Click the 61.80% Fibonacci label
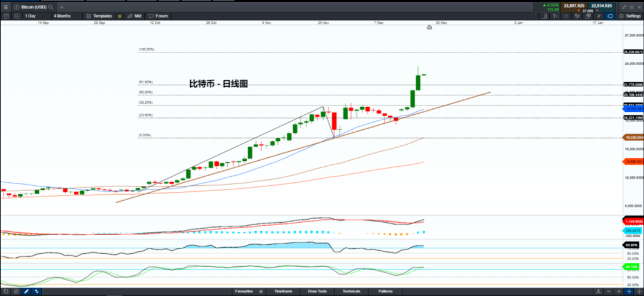Image resolution: width=644 pixels, height=296 pixels. 146,82
